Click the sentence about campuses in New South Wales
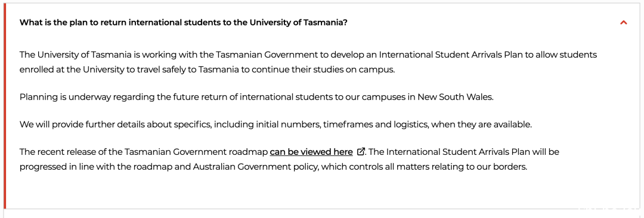This screenshot has height=218, width=644. pyautogui.click(x=262, y=97)
